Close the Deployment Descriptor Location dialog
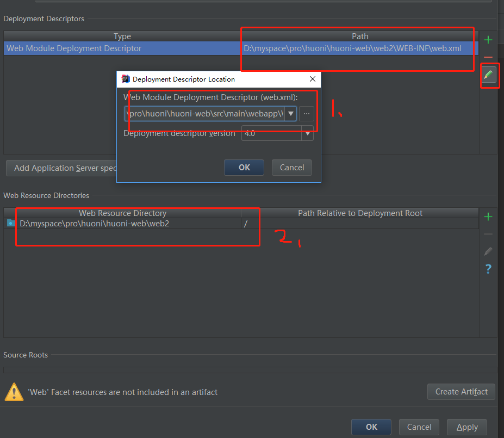The image size is (504, 438). (313, 79)
